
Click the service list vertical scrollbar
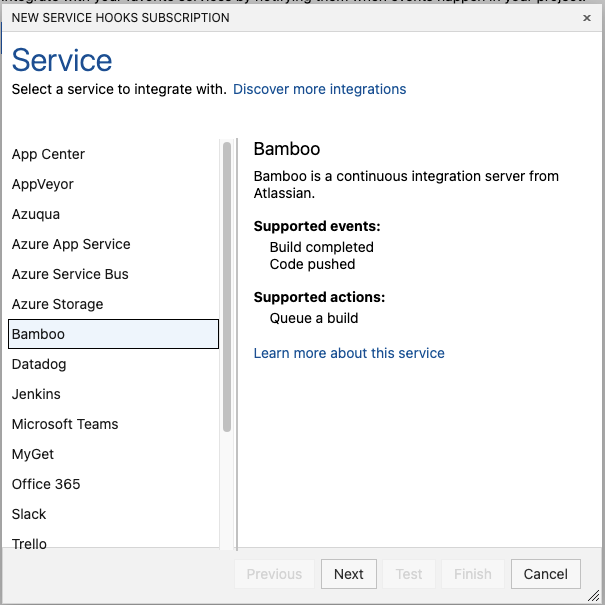(227, 288)
